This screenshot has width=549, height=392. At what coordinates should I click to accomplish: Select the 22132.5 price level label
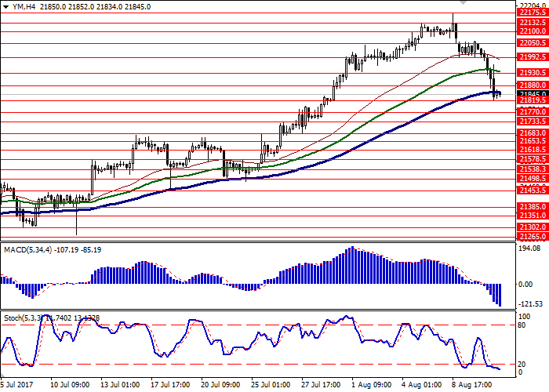coord(533,23)
